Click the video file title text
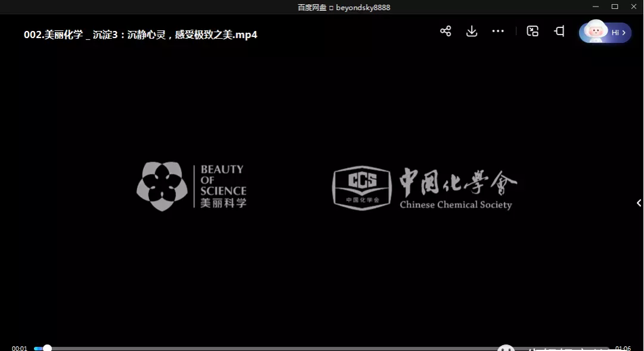The image size is (644, 351). coord(141,35)
